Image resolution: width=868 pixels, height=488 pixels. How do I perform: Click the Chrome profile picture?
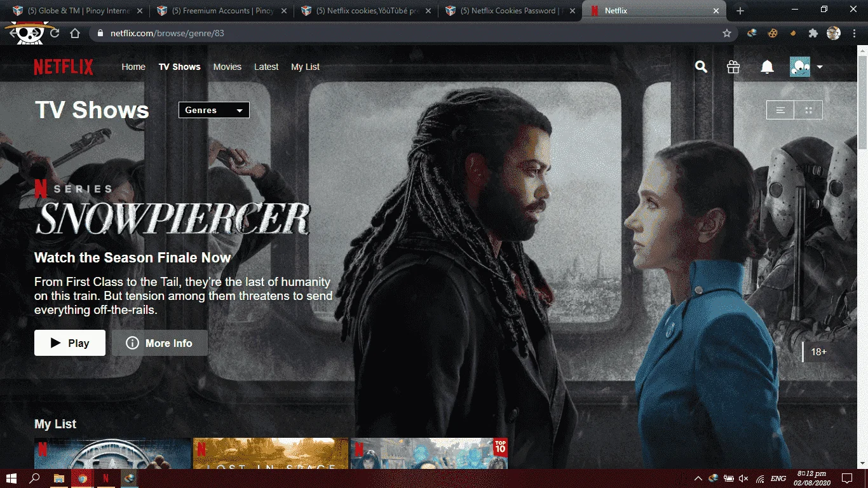tap(833, 33)
